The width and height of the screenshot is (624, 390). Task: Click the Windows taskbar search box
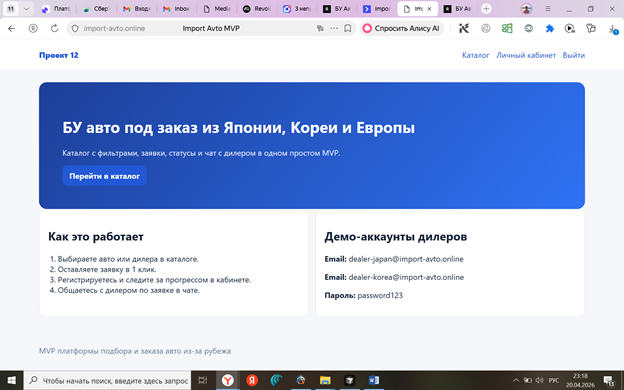click(x=107, y=380)
